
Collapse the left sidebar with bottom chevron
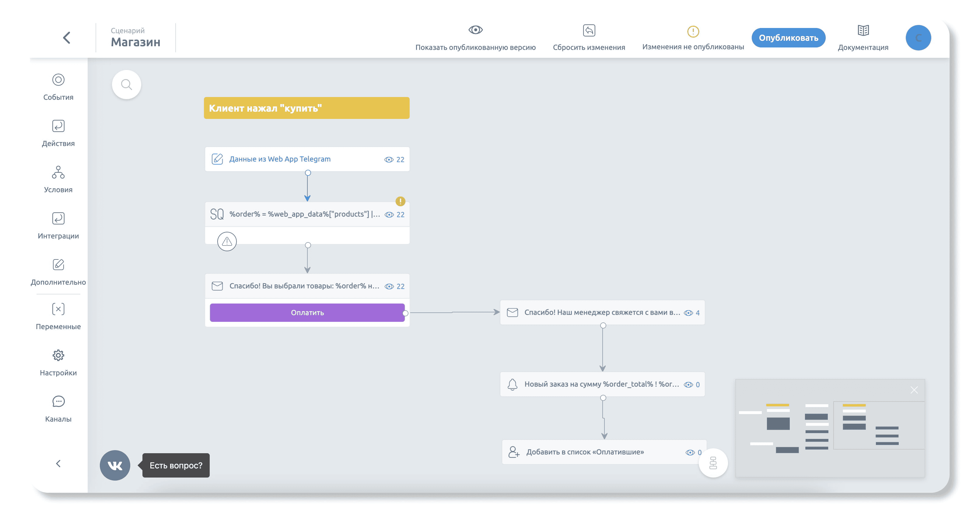click(58, 464)
